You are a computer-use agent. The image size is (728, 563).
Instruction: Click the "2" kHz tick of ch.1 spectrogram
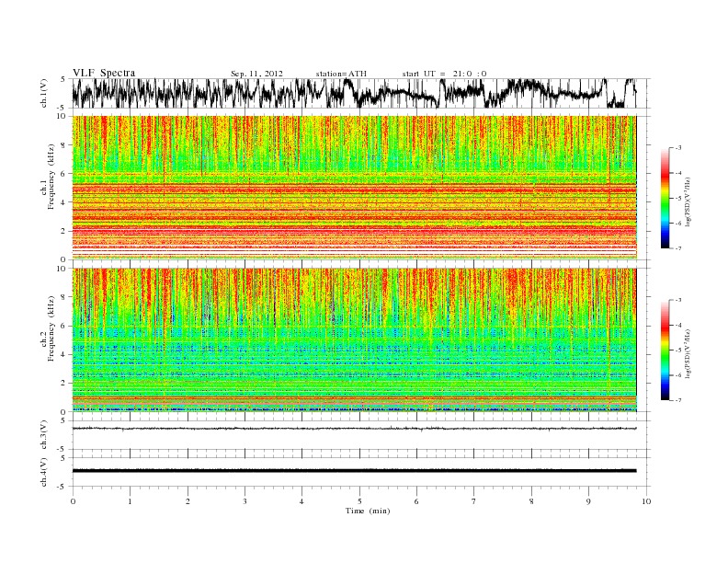pos(63,231)
